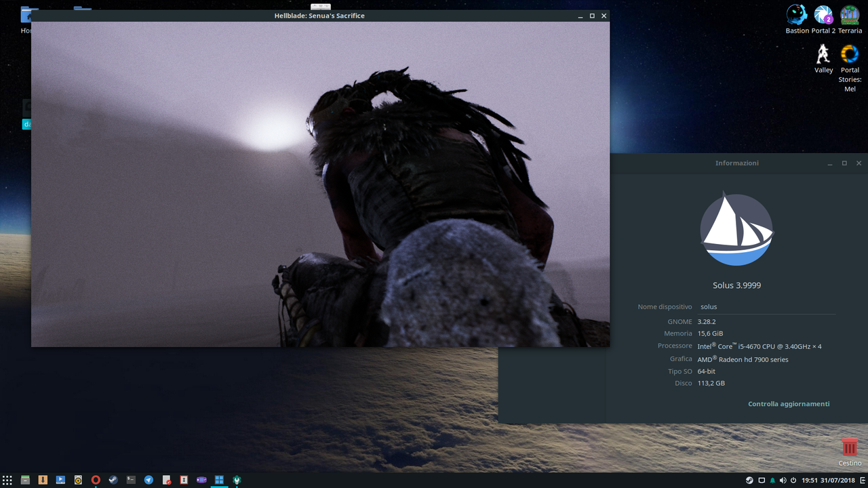Launch the purple game controller app
The width and height of the screenshot is (868, 488).
201,480
